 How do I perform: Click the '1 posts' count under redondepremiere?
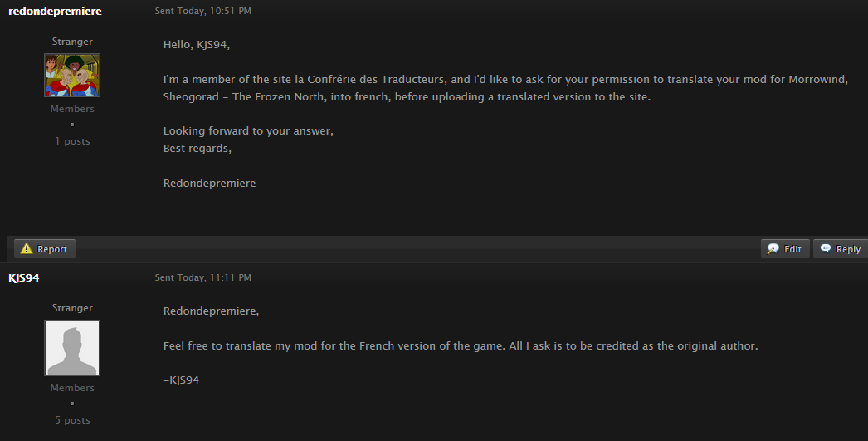(72, 140)
